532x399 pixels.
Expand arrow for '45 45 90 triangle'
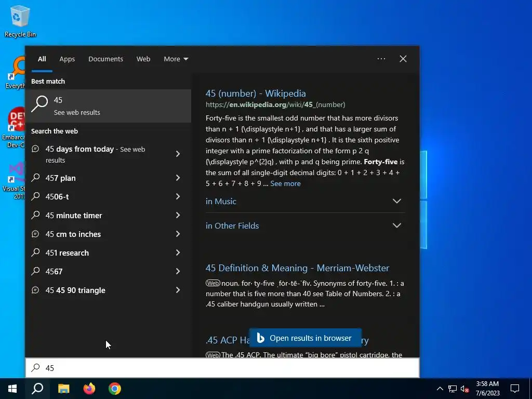(x=178, y=290)
